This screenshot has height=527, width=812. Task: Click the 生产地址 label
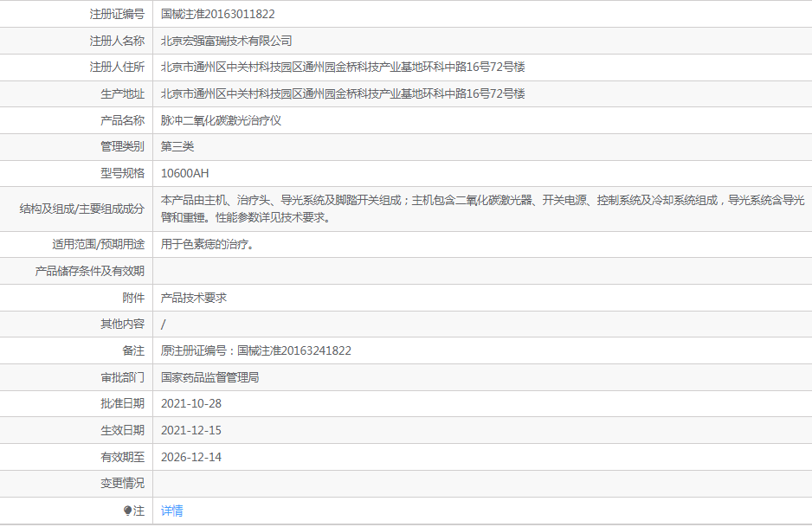pyautogui.click(x=123, y=93)
